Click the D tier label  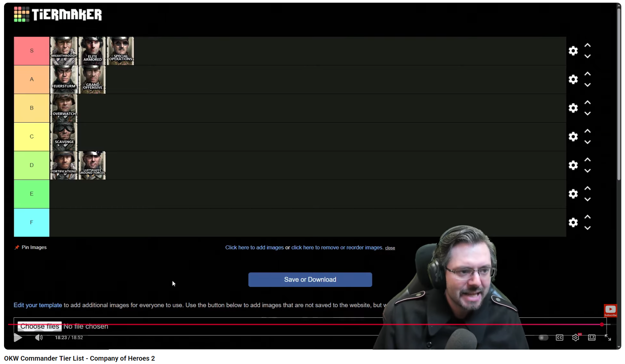click(32, 165)
